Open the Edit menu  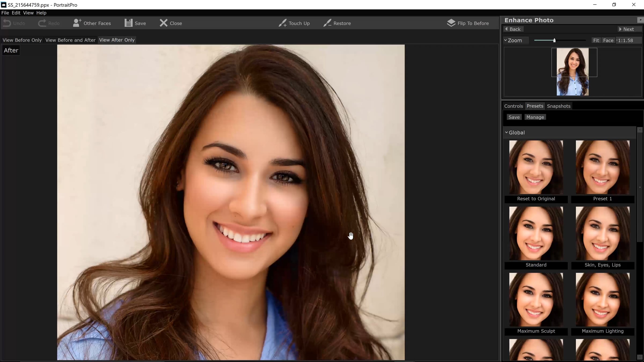16,13
